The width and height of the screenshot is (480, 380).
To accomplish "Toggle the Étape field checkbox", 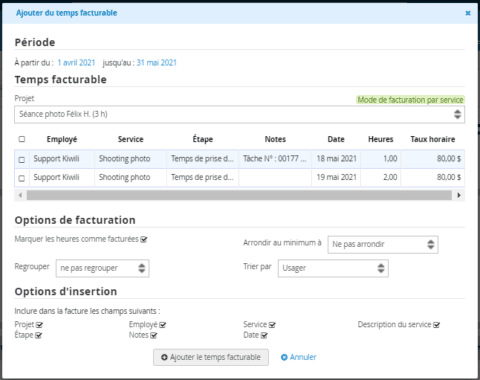I will pyautogui.click(x=38, y=336).
